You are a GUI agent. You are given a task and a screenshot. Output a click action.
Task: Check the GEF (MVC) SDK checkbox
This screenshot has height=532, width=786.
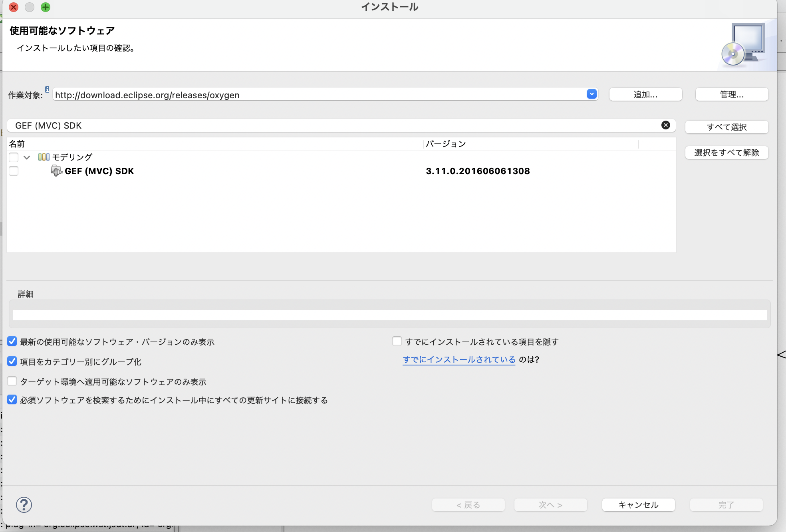pyautogui.click(x=14, y=171)
